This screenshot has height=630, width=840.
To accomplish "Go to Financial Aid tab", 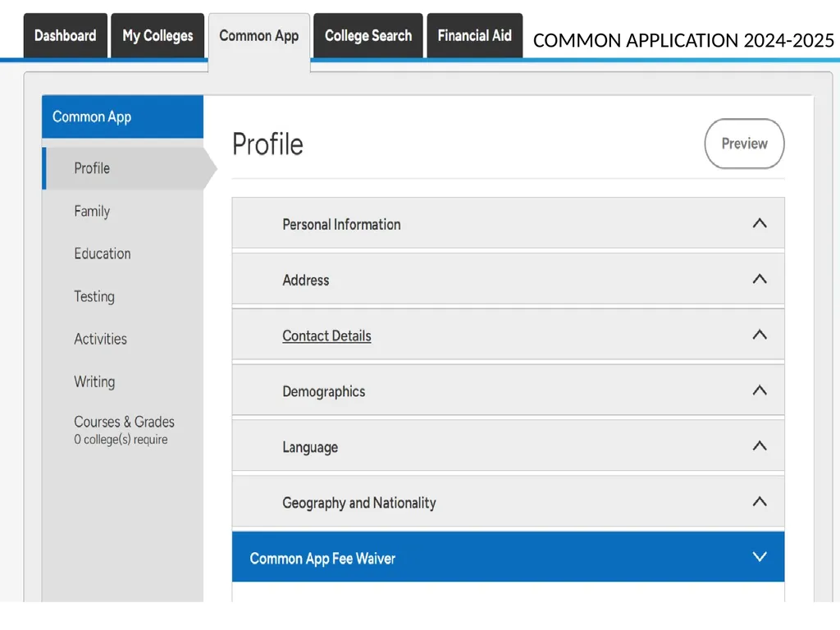I will tap(475, 35).
